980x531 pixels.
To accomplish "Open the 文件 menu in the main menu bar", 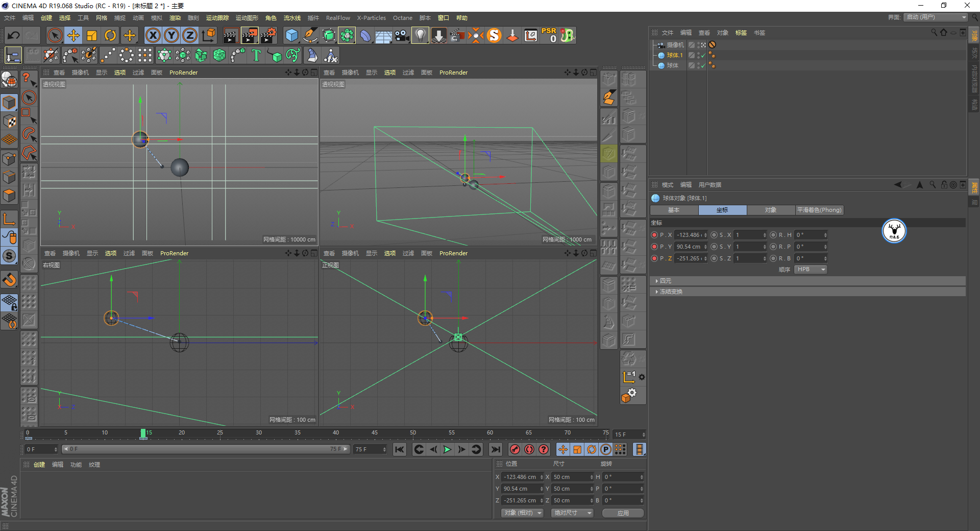I will point(10,18).
